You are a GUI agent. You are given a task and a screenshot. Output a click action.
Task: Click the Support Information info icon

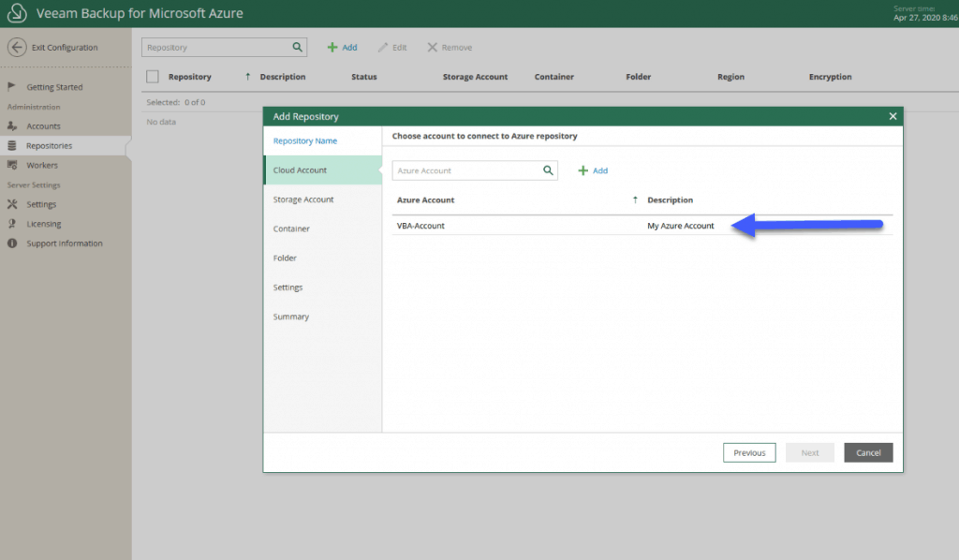pyautogui.click(x=11, y=243)
